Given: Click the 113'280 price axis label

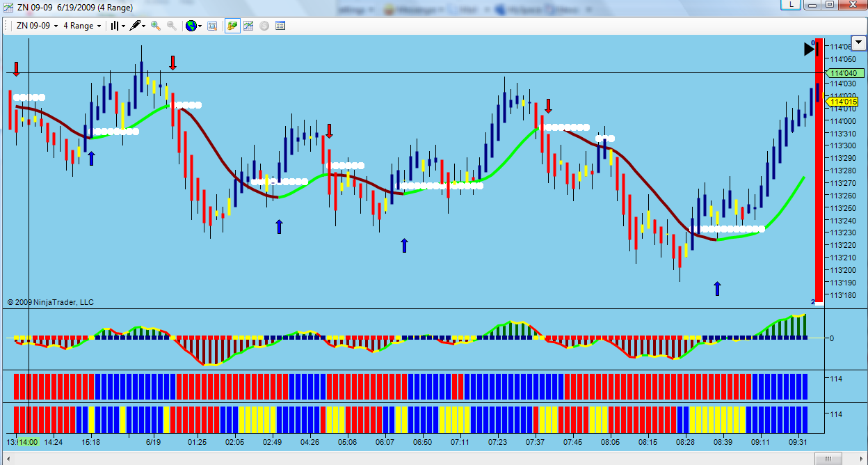Looking at the screenshot, I should (843, 171).
